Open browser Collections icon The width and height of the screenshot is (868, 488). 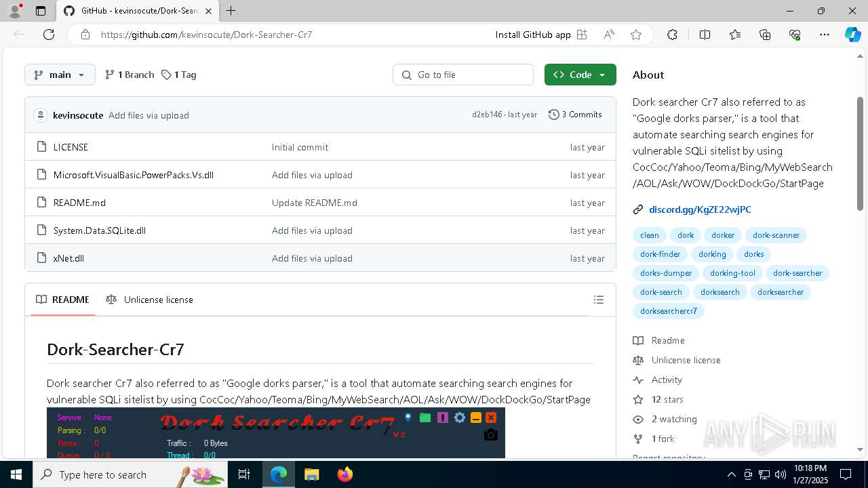pos(765,35)
